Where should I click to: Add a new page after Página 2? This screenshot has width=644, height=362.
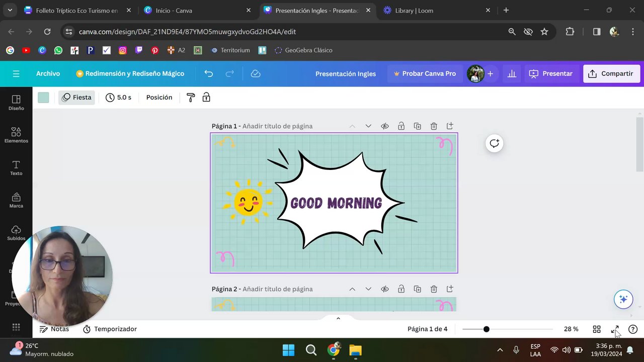click(450, 289)
